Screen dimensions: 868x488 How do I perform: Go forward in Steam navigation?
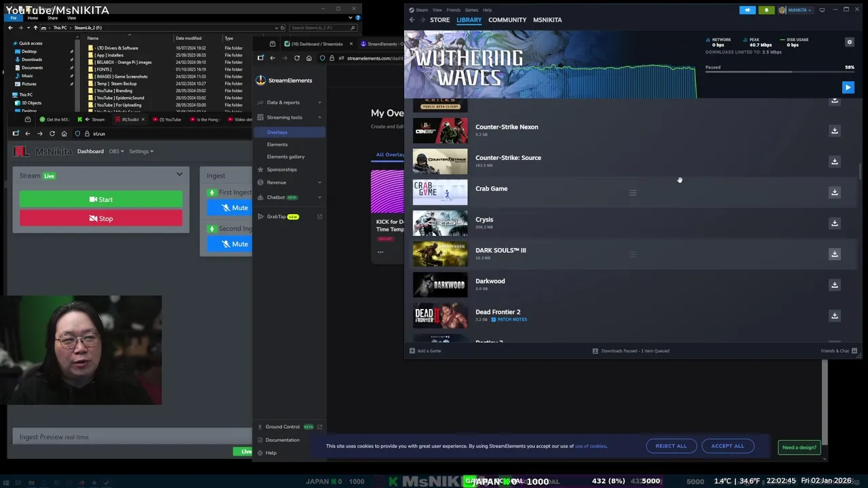point(422,20)
